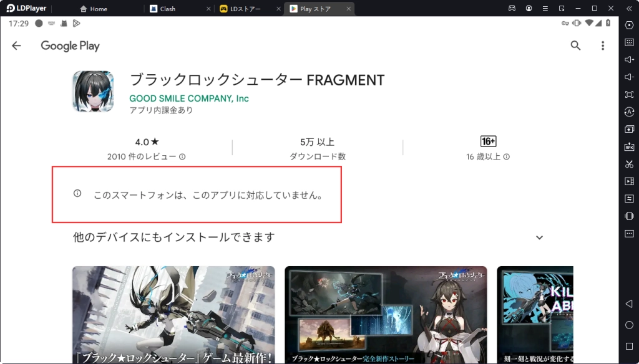Open keyboard mapping in LDPlayer sidebar

click(629, 42)
